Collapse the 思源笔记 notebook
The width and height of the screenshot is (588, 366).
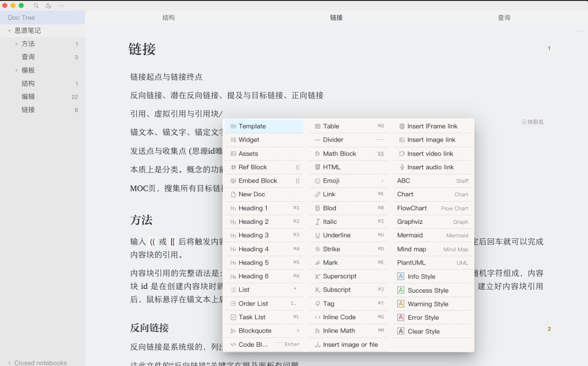pos(9,30)
